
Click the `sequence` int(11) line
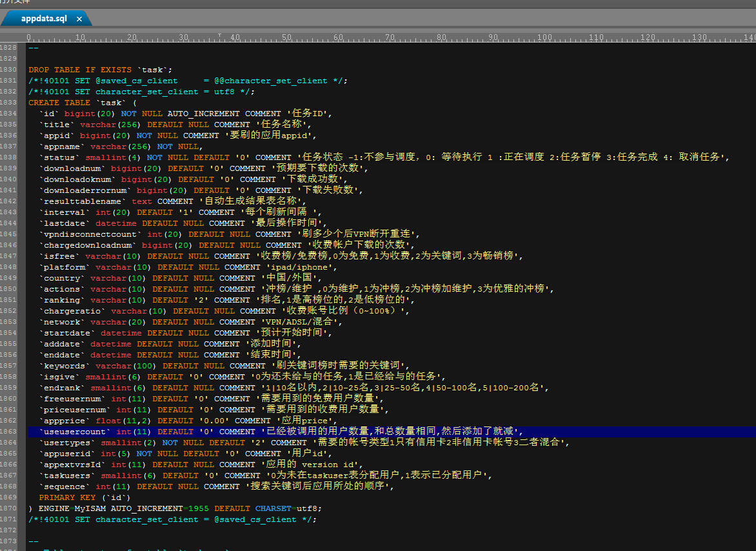pyautogui.click(x=217, y=486)
